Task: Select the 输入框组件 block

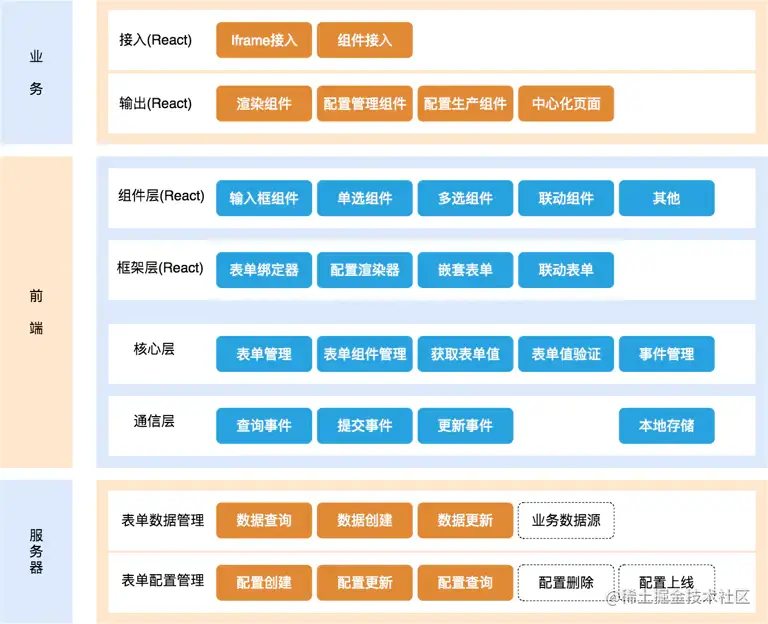Action: [x=264, y=198]
